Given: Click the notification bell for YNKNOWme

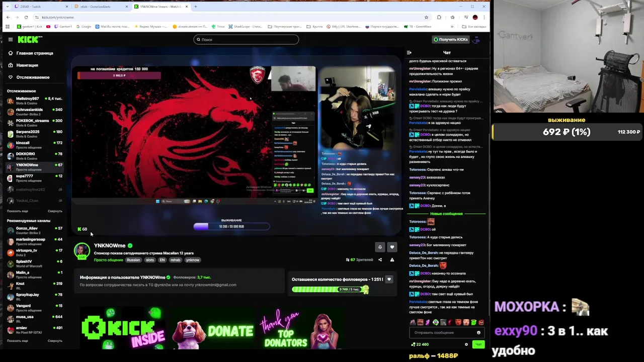Looking at the screenshot, I should tap(380, 247).
